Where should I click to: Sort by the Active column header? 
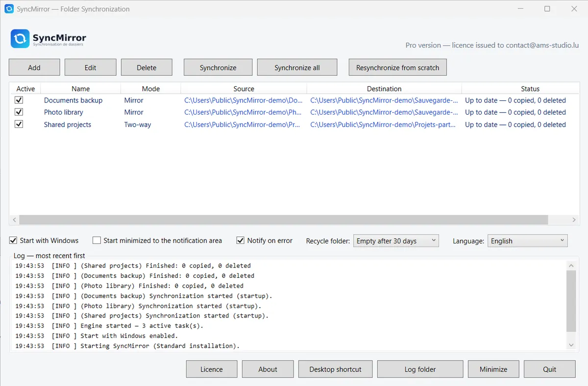(x=25, y=89)
